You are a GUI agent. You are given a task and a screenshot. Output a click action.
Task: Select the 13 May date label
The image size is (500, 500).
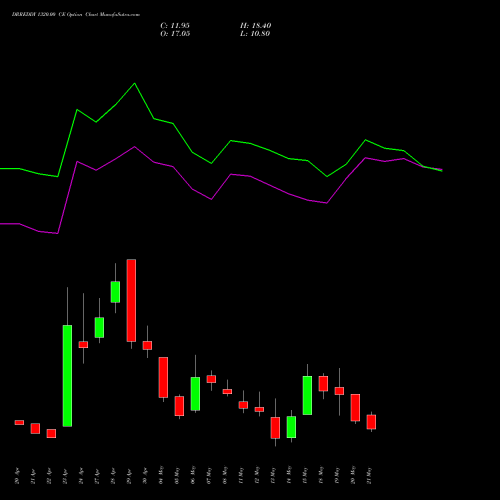point(273,475)
